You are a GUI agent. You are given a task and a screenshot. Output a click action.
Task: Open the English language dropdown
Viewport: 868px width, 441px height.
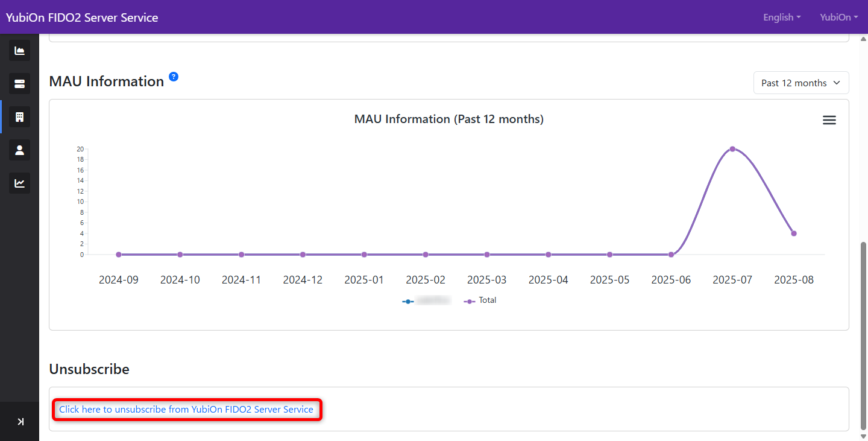pos(782,17)
